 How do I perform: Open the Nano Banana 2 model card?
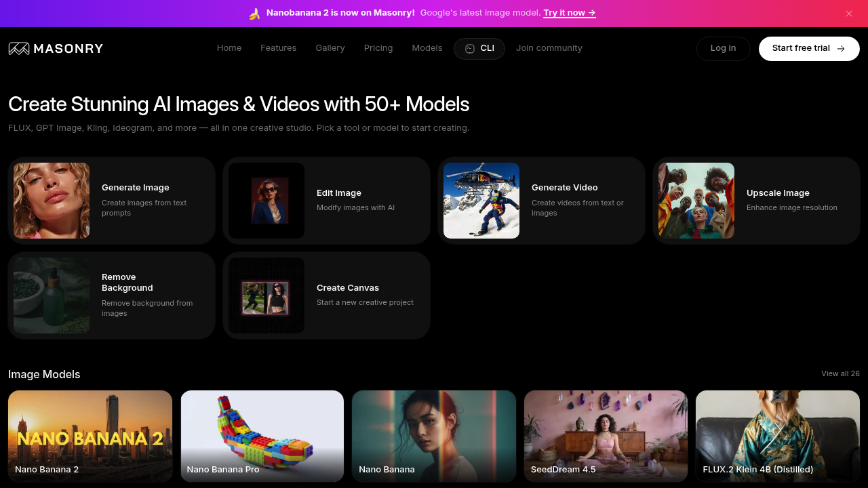point(90,436)
